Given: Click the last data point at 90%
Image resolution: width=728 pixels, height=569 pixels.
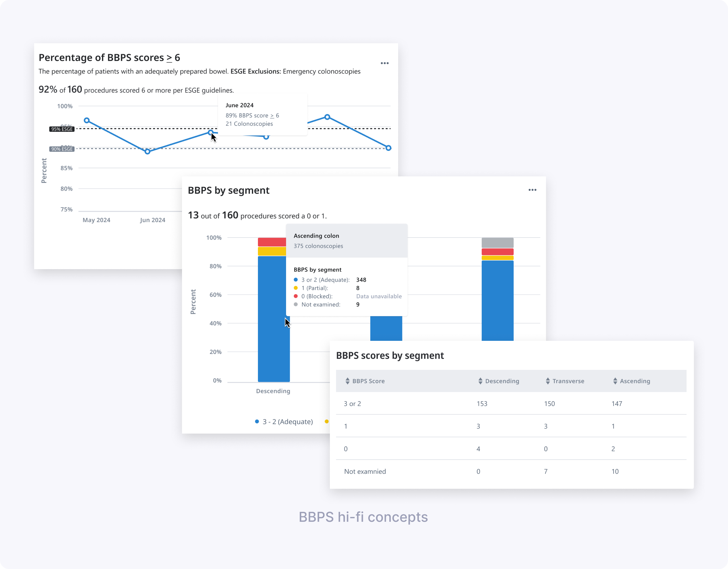Looking at the screenshot, I should pos(388,148).
